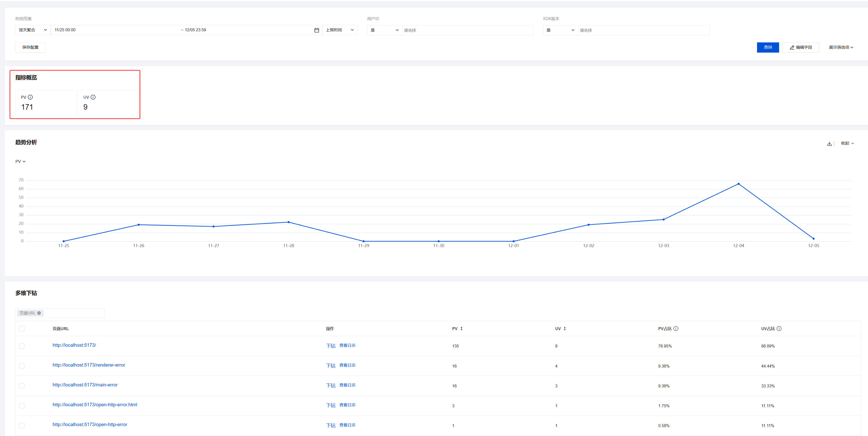Click the PV占比 info icon

(676, 329)
